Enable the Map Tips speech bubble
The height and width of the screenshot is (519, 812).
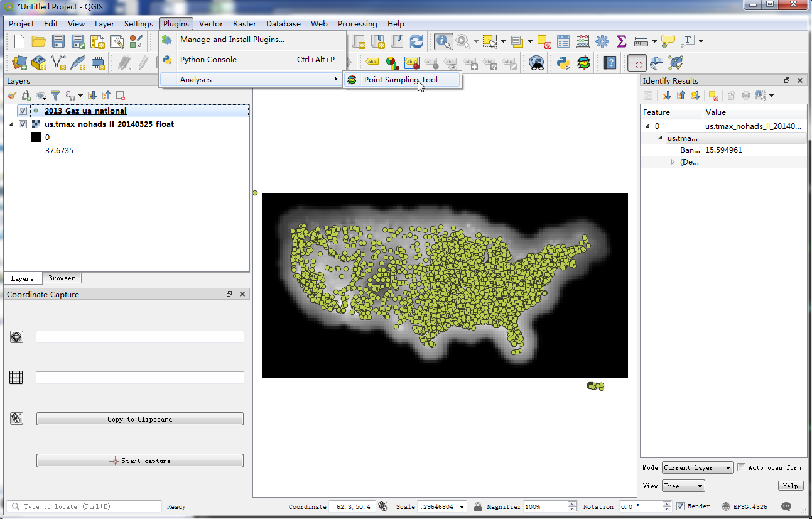click(x=668, y=41)
